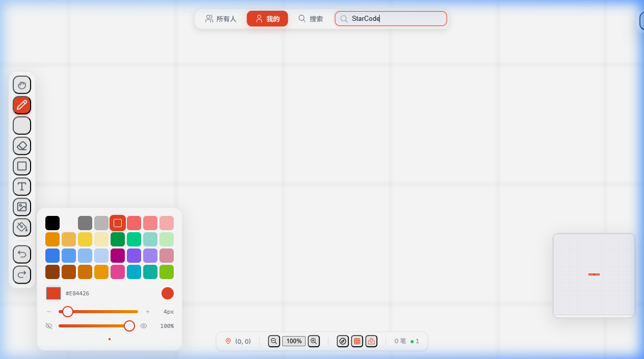The width and height of the screenshot is (644, 359).
Task: Select the hand pan tool
Action: pos(22,85)
